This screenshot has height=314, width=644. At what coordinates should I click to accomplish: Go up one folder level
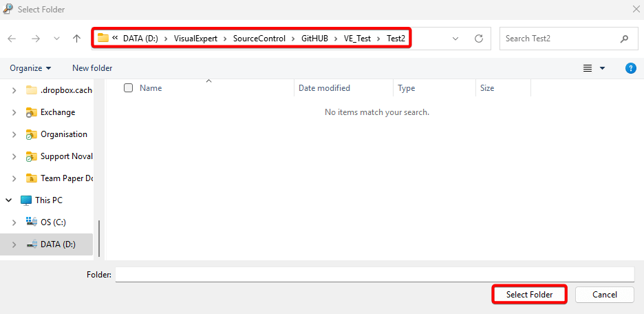click(76, 39)
